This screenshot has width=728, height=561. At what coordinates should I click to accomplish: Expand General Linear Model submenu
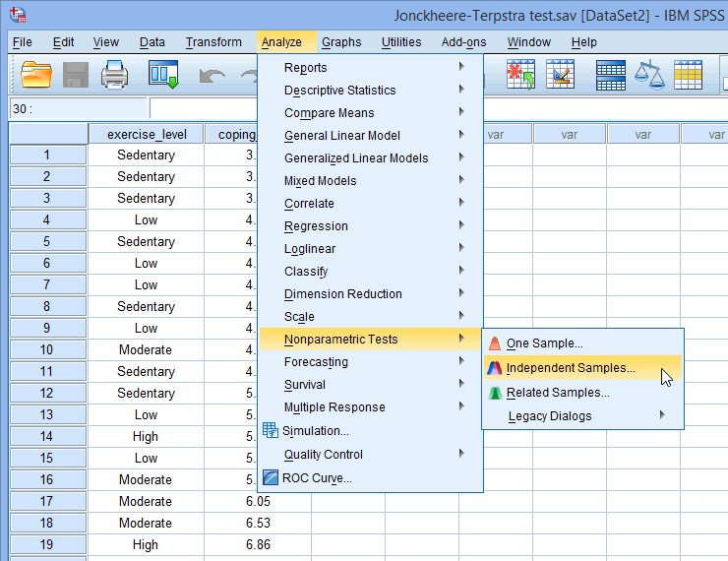pos(371,136)
